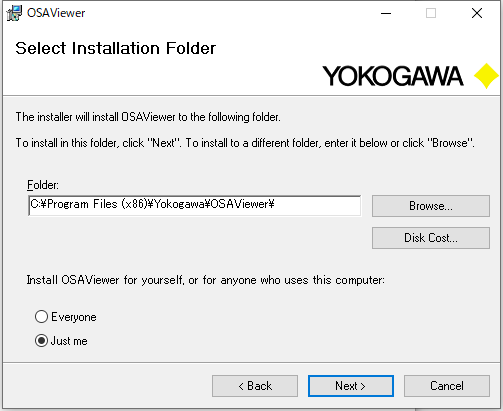The image size is (503, 411).
Task: Proceed with the Next > button
Action: (351, 386)
